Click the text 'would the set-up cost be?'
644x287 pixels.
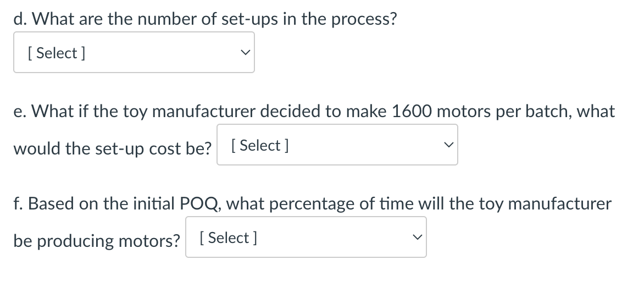click(112, 148)
